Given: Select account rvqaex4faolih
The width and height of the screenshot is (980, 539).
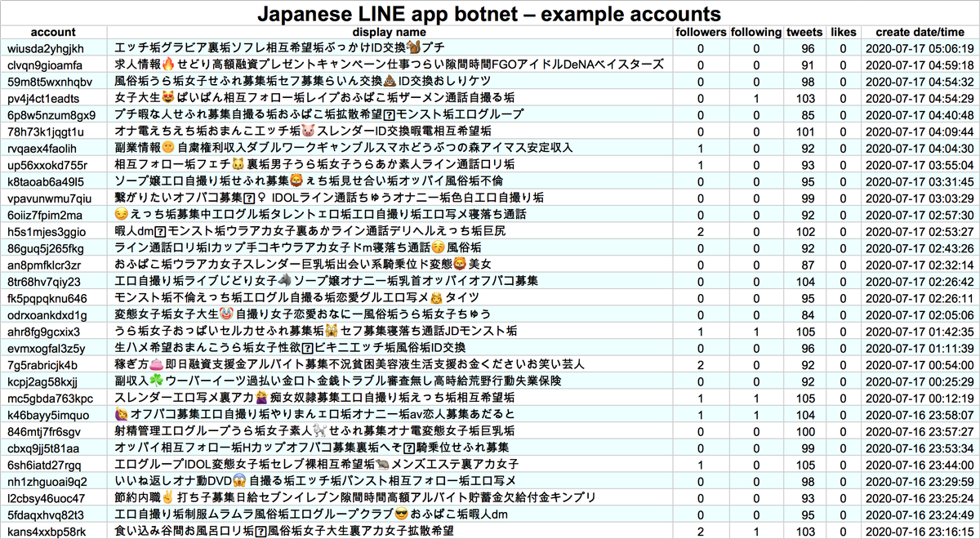Looking at the screenshot, I should click(42, 148).
